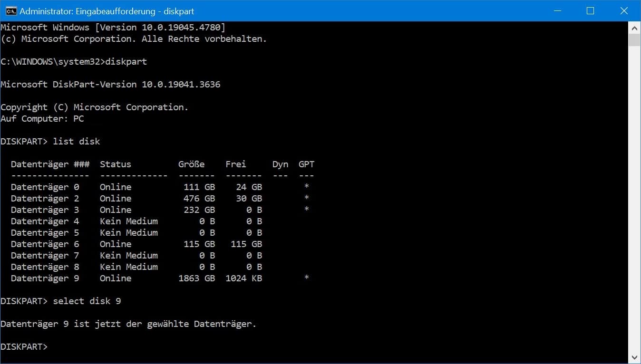Viewport: 641px width, 364px height.
Task: Click the '1863 GB' size value
Action: (x=197, y=278)
